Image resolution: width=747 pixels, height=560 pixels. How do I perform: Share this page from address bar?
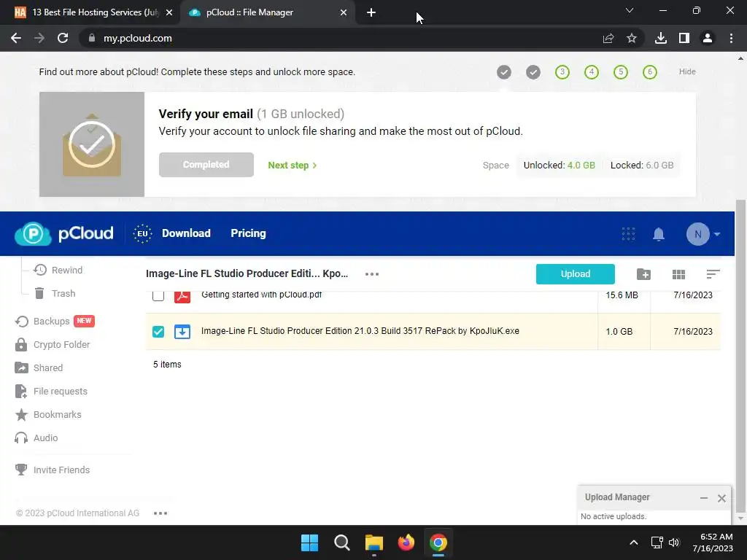[x=608, y=38]
